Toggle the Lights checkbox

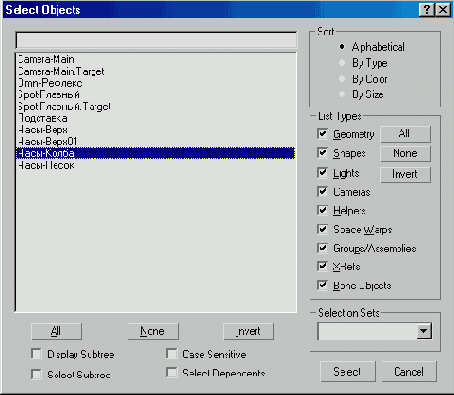322,172
